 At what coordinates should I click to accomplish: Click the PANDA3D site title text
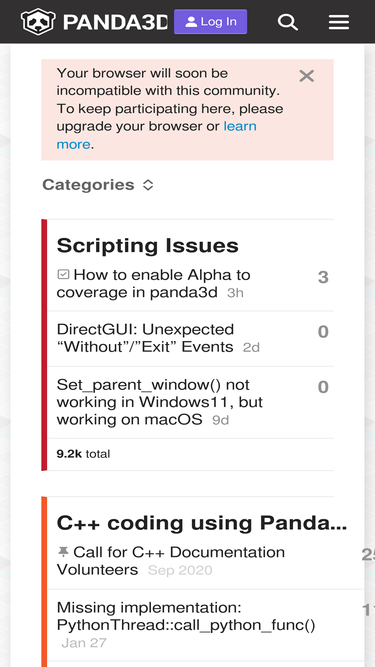coord(115,22)
